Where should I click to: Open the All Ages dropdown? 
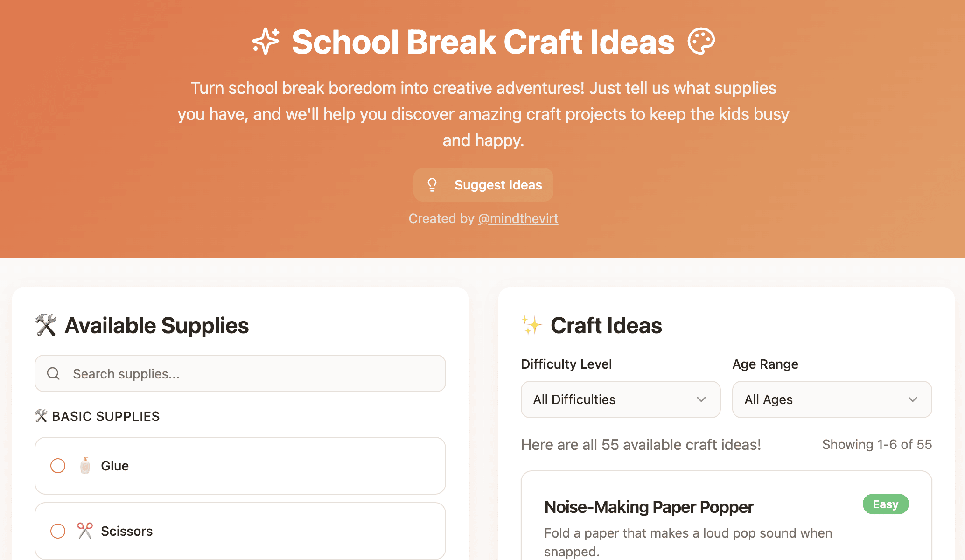[832, 399]
